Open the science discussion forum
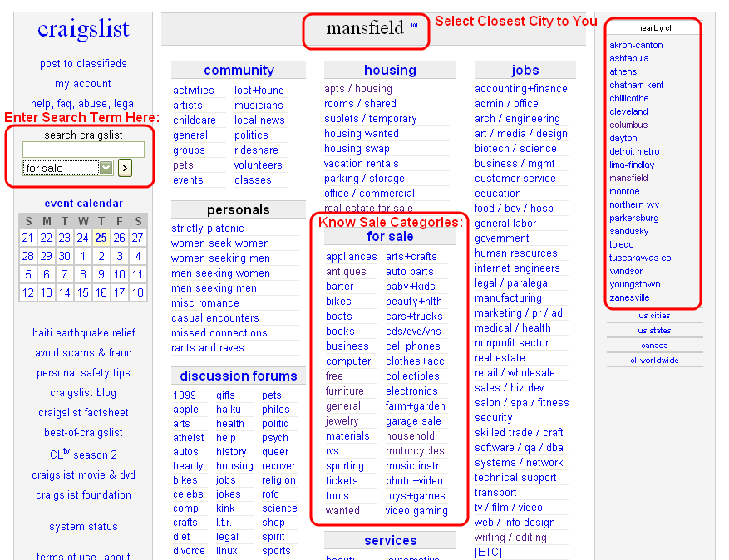Image resolution: width=729 pixels, height=560 pixels. [279, 508]
